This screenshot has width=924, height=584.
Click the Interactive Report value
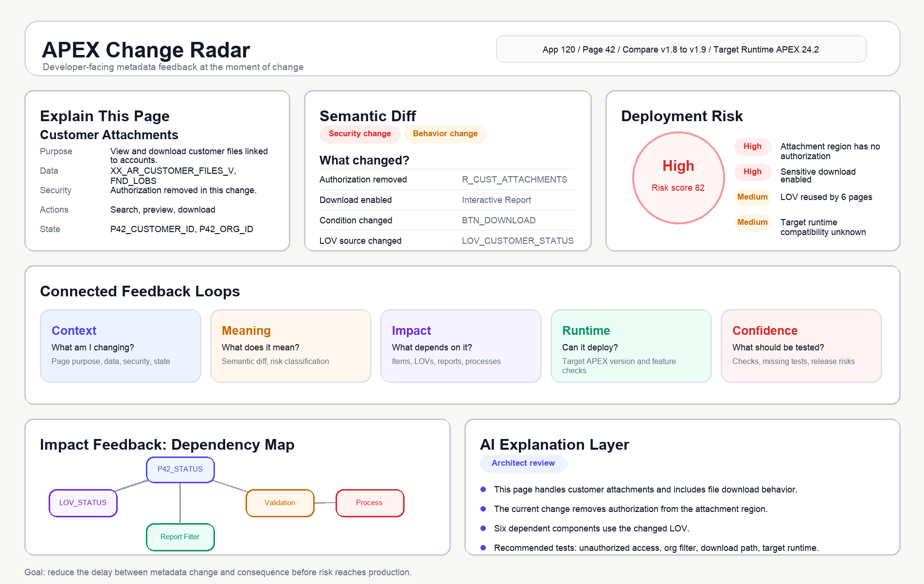tap(497, 200)
